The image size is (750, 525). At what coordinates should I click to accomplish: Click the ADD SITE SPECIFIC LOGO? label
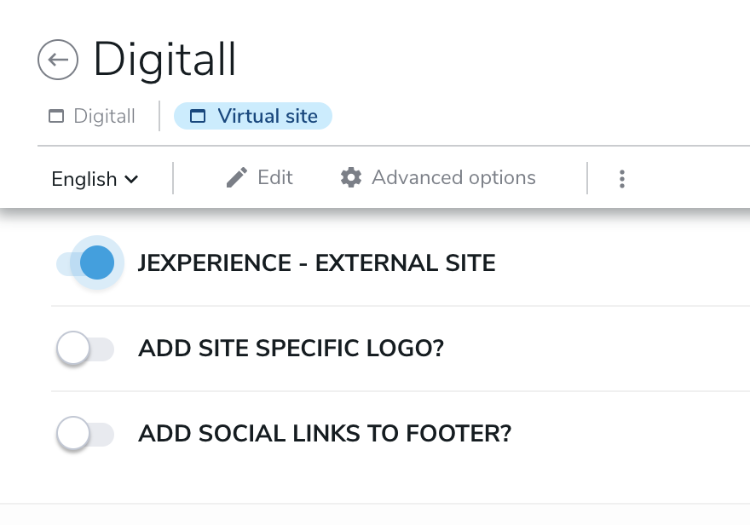point(291,348)
